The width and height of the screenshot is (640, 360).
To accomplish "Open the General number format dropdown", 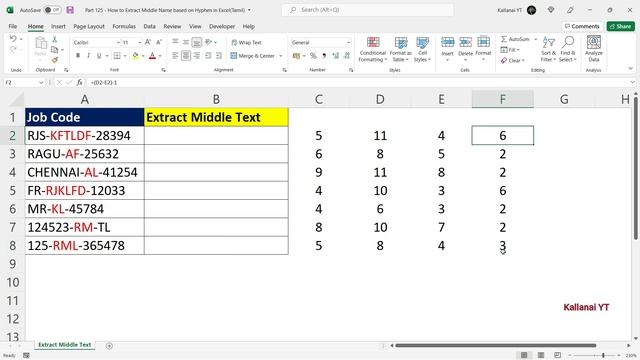I will coord(349,42).
